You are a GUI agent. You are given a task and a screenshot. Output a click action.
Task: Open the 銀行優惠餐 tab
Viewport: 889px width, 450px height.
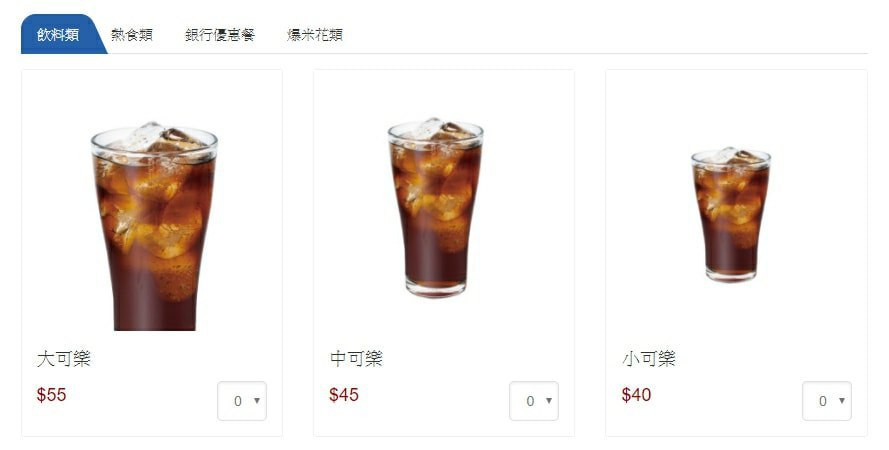[220, 35]
